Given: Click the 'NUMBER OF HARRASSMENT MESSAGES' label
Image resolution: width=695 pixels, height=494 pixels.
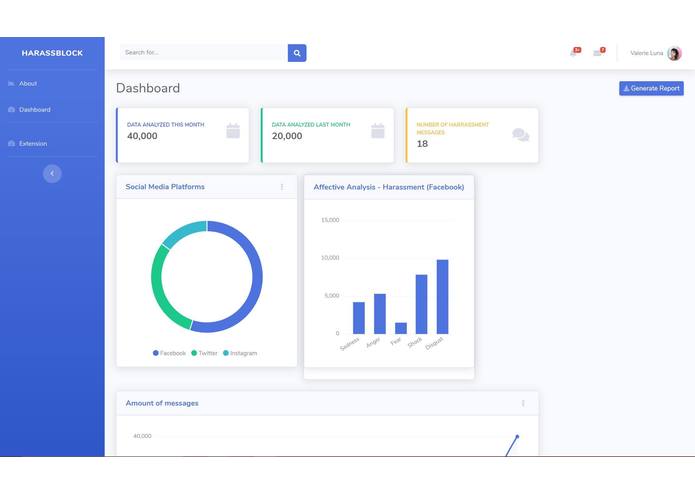Looking at the screenshot, I should click(453, 128).
